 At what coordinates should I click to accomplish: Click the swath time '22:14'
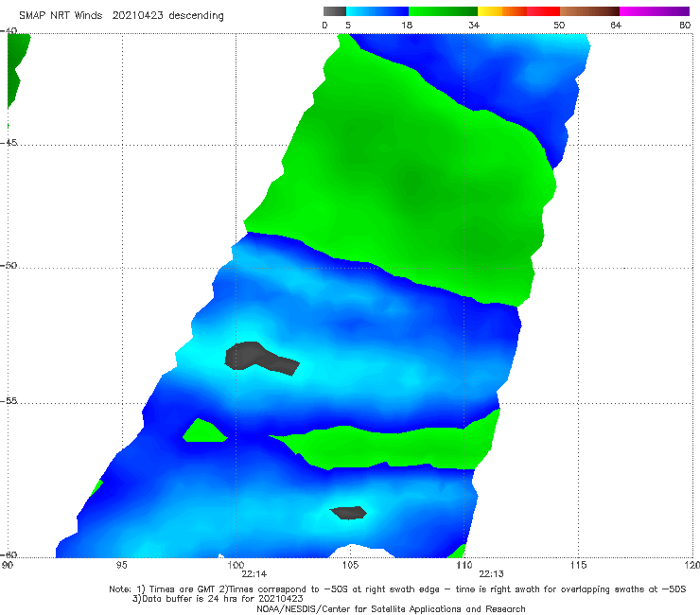point(254,574)
